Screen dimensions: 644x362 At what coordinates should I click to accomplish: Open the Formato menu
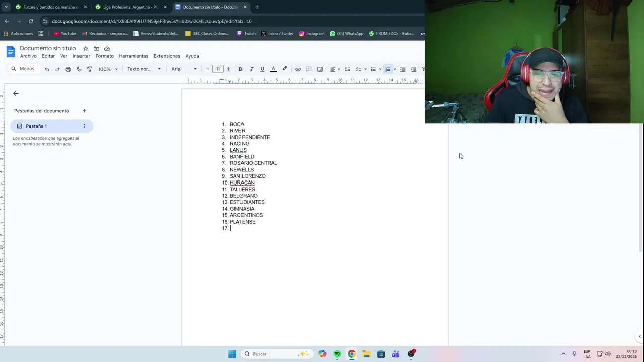pyautogui.click(x=105, y=56)
